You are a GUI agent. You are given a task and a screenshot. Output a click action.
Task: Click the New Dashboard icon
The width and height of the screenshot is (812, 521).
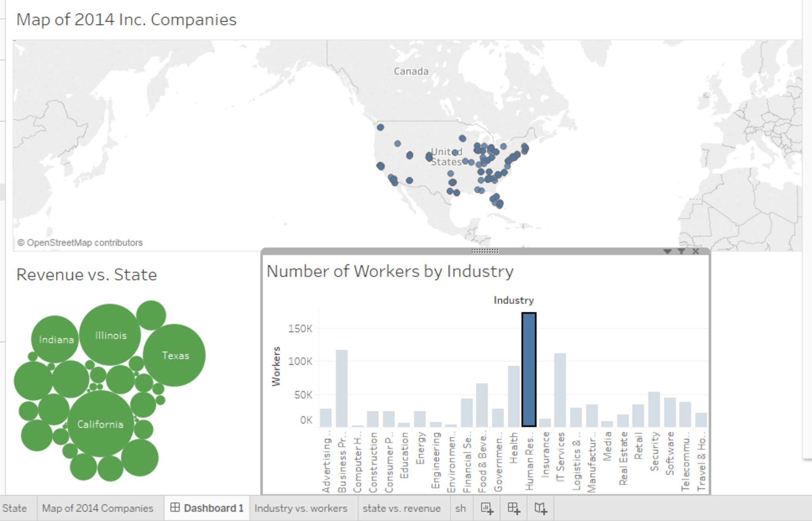pos(513,508)
